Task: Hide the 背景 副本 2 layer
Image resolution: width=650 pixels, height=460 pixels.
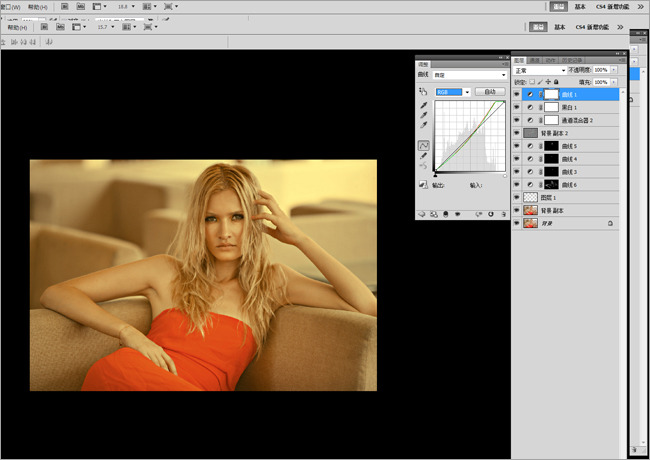Action: [517, 133]
